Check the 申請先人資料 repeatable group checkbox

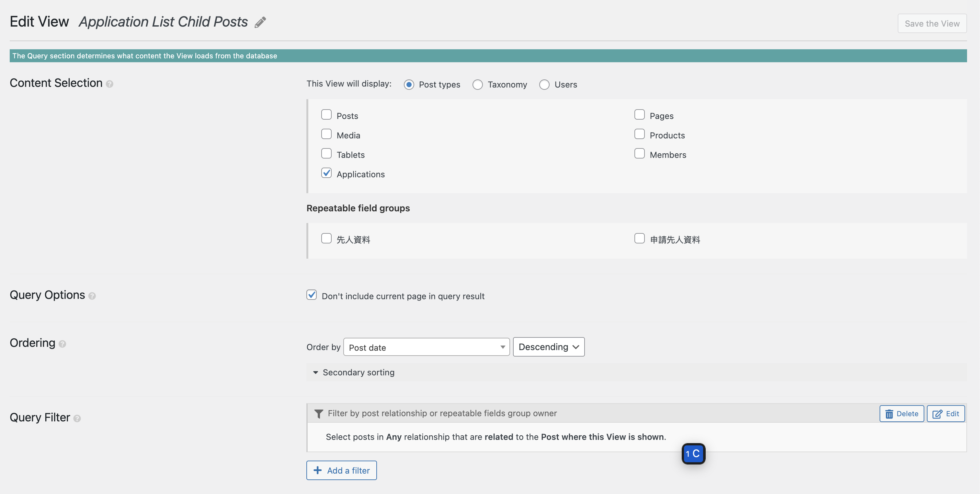[640, 239]
